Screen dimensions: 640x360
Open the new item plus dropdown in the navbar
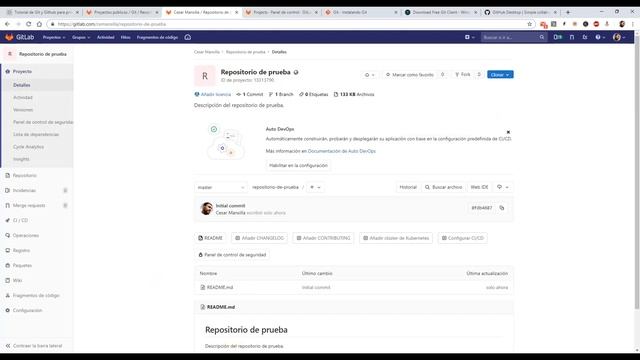point(469,37)
